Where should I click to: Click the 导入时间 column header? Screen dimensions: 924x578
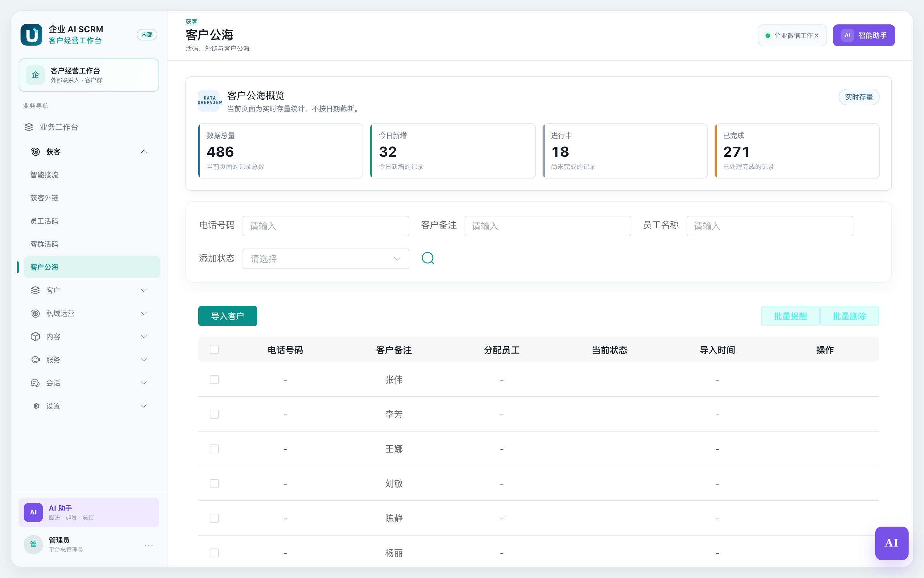[717, 350]
